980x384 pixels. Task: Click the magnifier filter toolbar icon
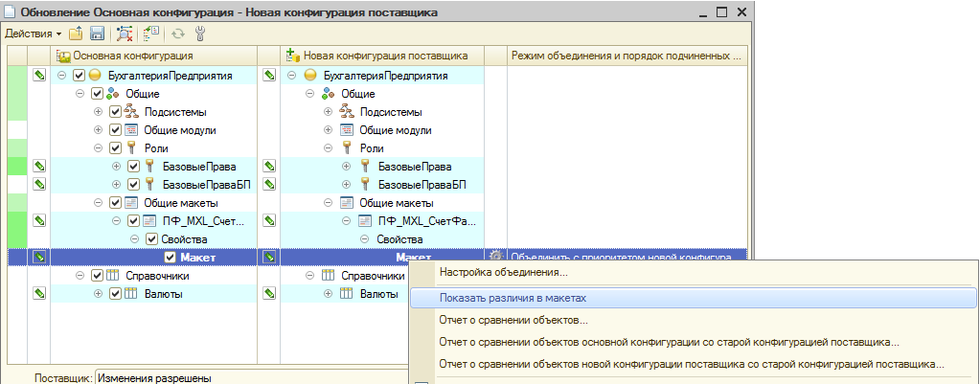coord(125,34)
